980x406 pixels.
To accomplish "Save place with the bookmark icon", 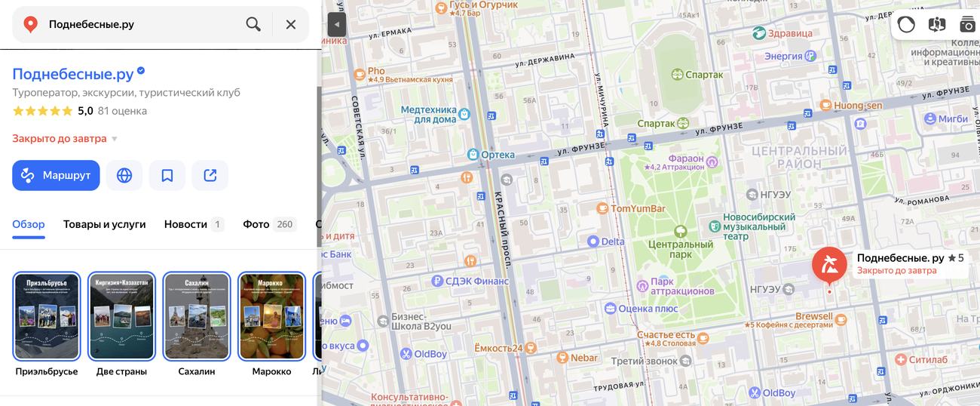I will click(x=167, y=175).
